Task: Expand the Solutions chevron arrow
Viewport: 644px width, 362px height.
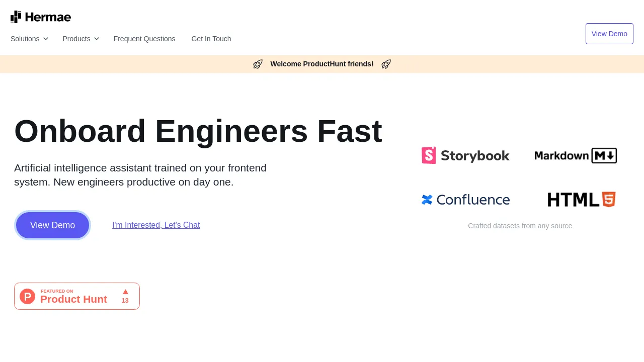Action: [x=46, y=39]
